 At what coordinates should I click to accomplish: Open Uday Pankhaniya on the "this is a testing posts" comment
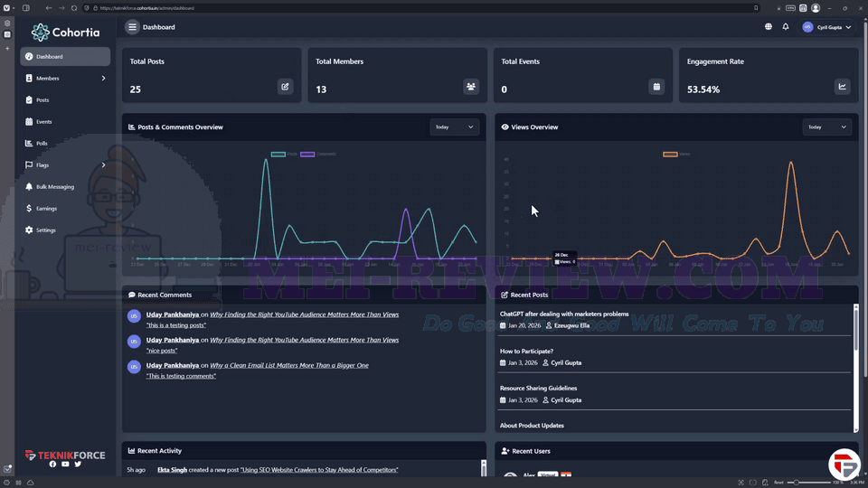pos(173,314)
